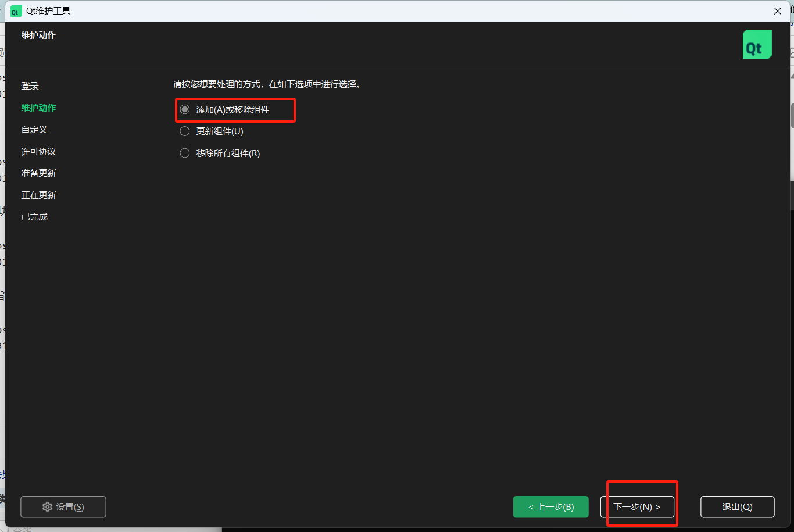Click the 许可协议 step in the sidebar
Screen dimensions: 794x532
coord(39,152)
